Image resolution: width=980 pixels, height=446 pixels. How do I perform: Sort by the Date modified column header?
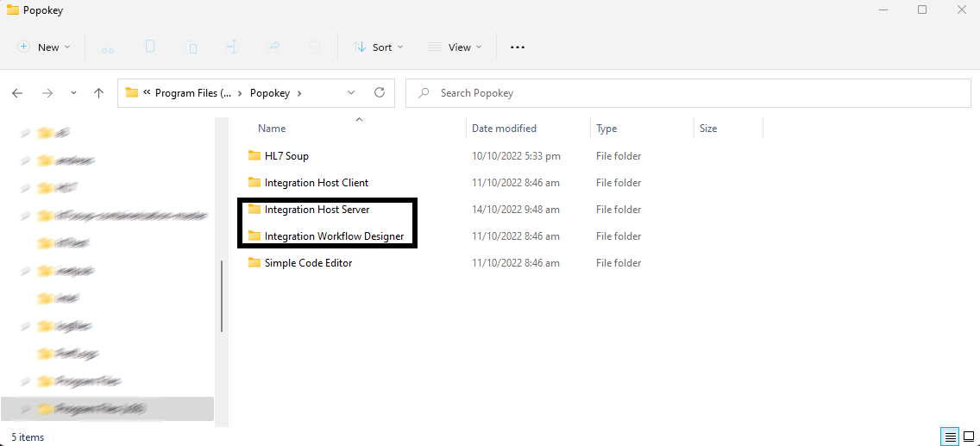coord(504,128)
